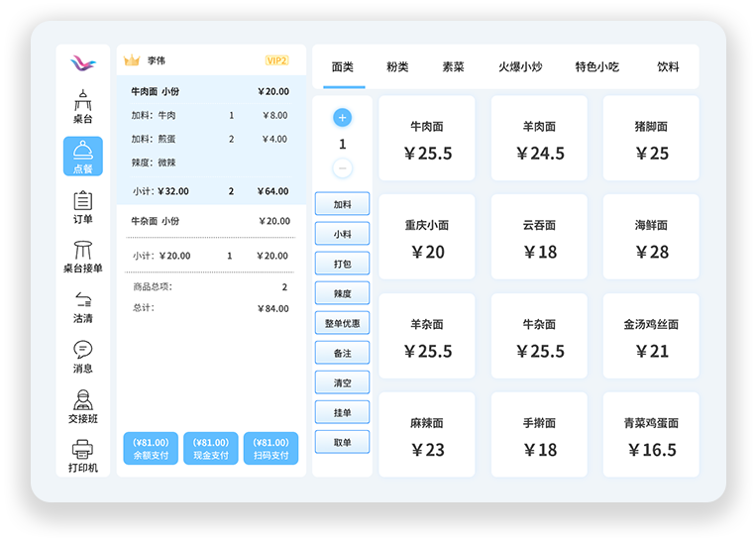Screen dimensions: 756x542
Task: Select the 加料：牛肉 line
Action: 211,115
